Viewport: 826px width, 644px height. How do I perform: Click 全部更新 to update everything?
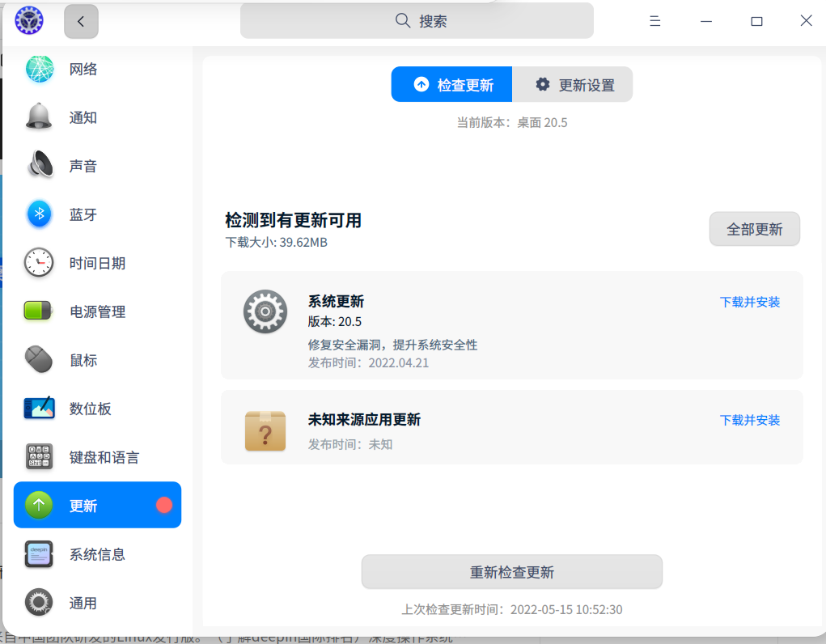(x=754, y=229)
